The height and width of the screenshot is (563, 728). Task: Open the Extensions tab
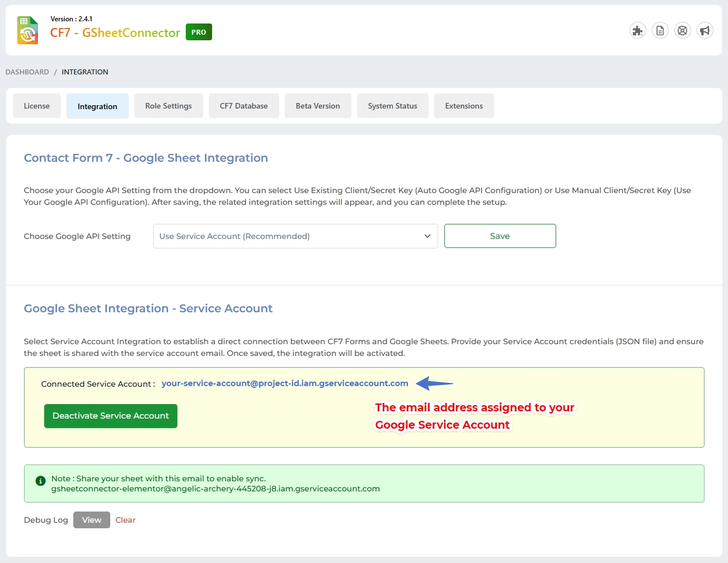(464, 105)
